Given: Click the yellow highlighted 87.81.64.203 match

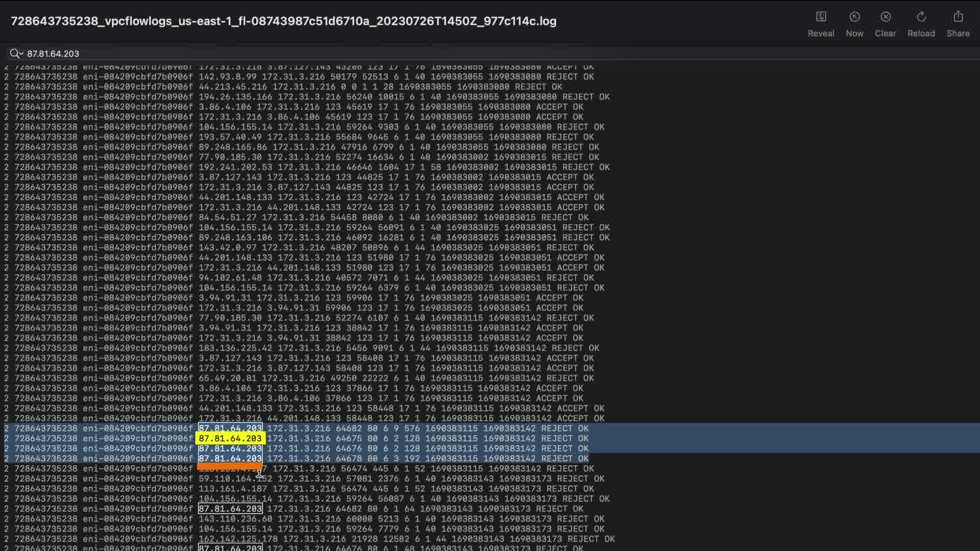Looking at the screenshot, I should coord(230,439).
